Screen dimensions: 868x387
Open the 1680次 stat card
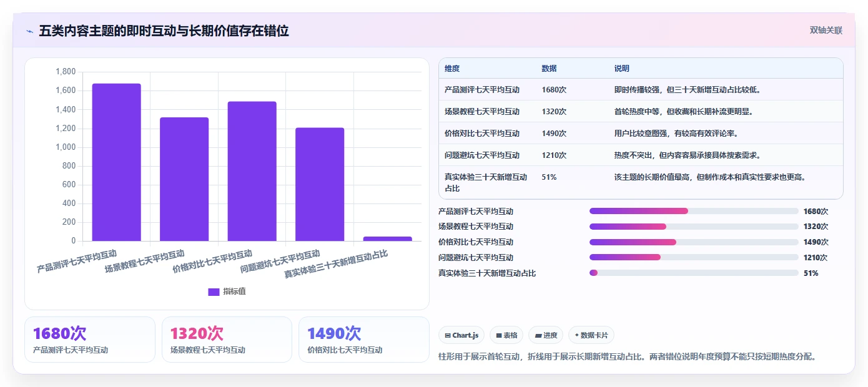(90, 339)
